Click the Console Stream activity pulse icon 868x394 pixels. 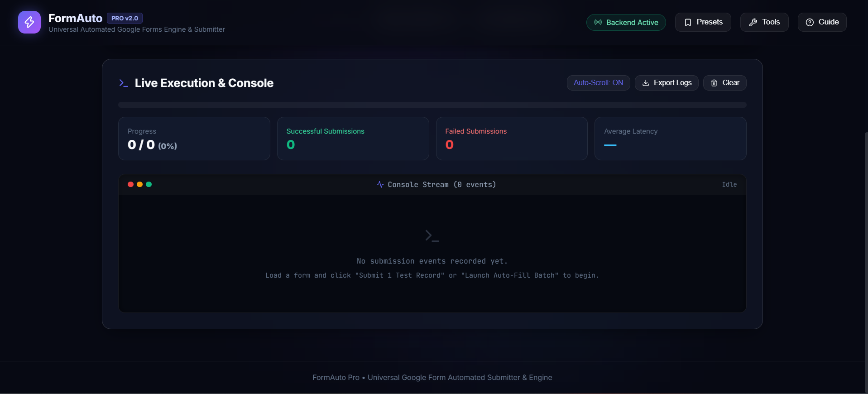pos(380,184)
